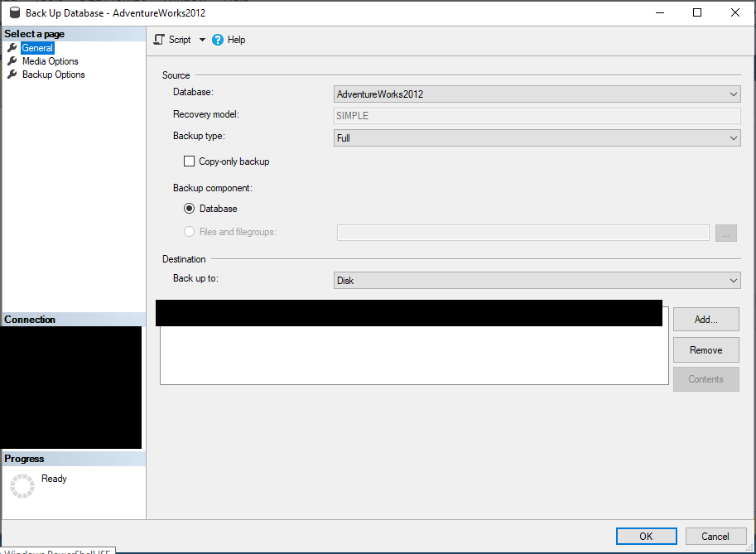Click the 'Source' group label

click(x=176, y=75)
